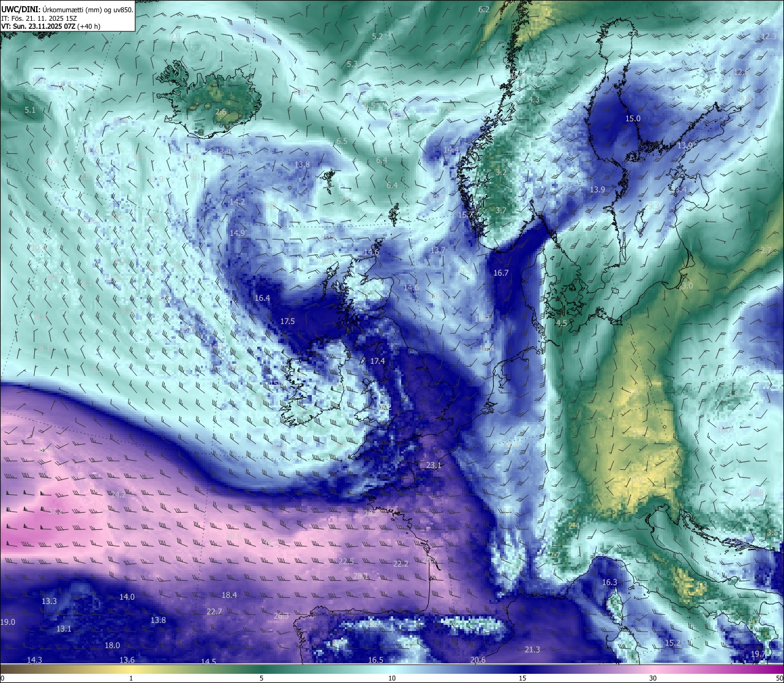The height and width of the screenshot is (683, 784).
Task: Select the 13.6 value along the bottom
Action: click(x=127, y=660)
